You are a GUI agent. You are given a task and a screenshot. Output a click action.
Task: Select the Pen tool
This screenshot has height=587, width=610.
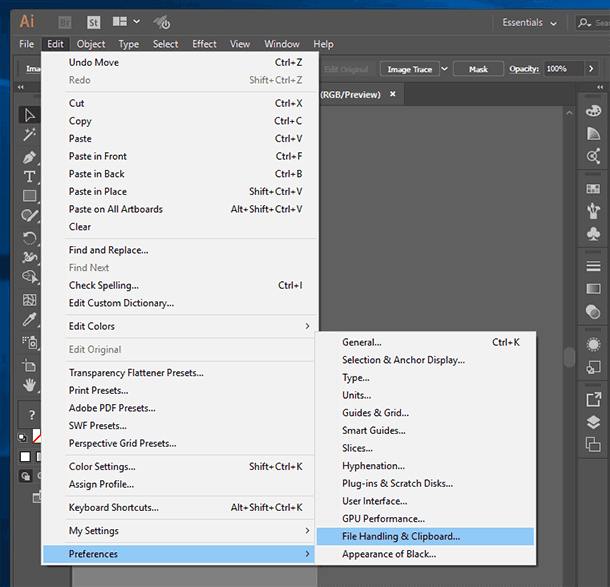tap(29, 158)
